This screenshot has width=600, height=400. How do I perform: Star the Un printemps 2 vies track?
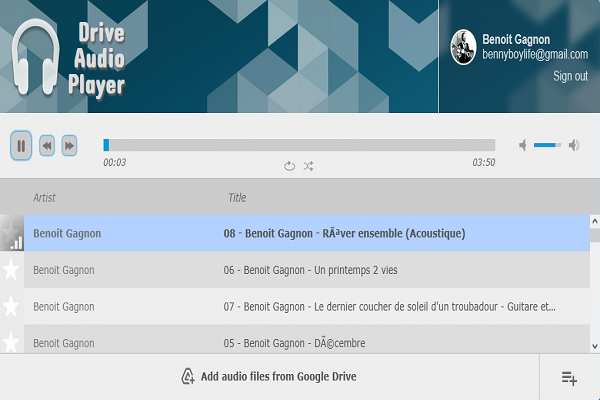11,269
